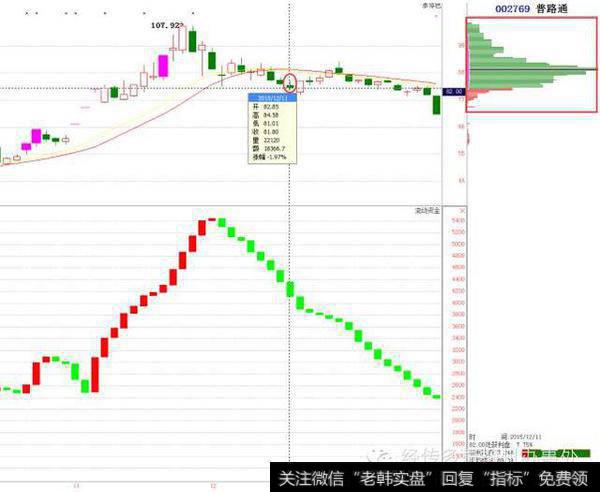This screenshot has height=492, width=600.
Task: Click the tooltip open price "82.85" row
Action: click(x=266, y=107)
